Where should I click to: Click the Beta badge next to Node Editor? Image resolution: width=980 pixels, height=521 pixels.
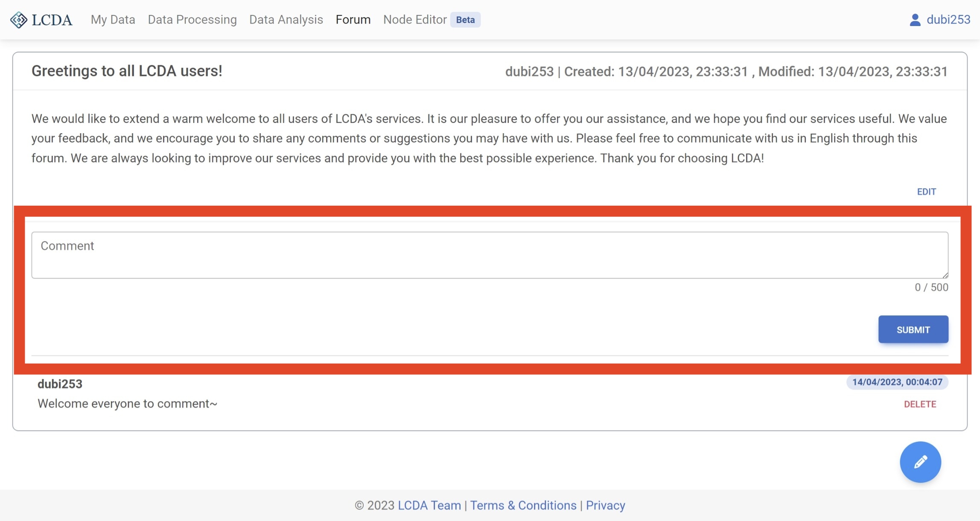pos(465,20)
